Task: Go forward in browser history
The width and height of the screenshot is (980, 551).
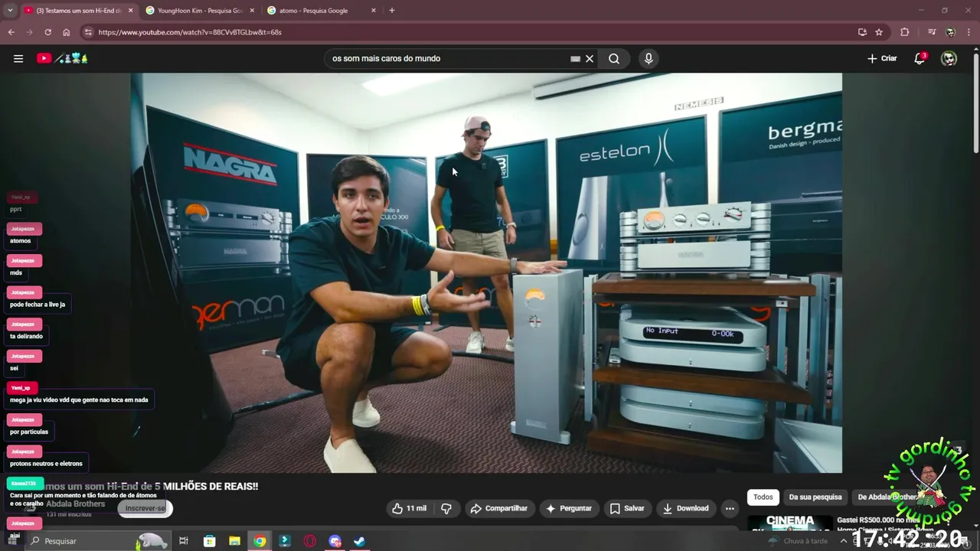Action: click(29, 32)
